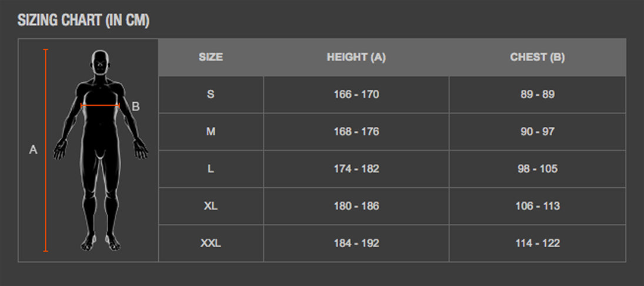Click the 166 - 170 height value
This screenshot has width=644, height=286.
coord(356,95)
